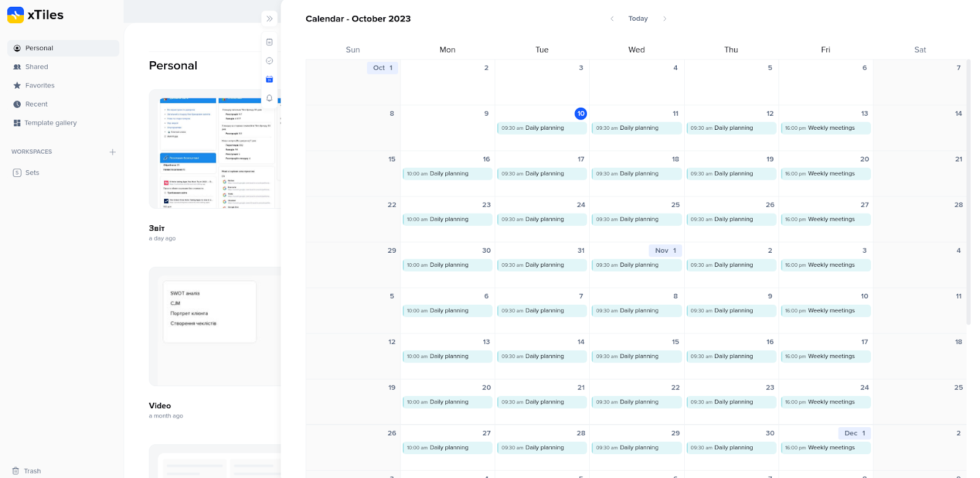Screen dimensions: 980x478
Task: Open Daily planning event on October 25
Action: coord(636,219)
